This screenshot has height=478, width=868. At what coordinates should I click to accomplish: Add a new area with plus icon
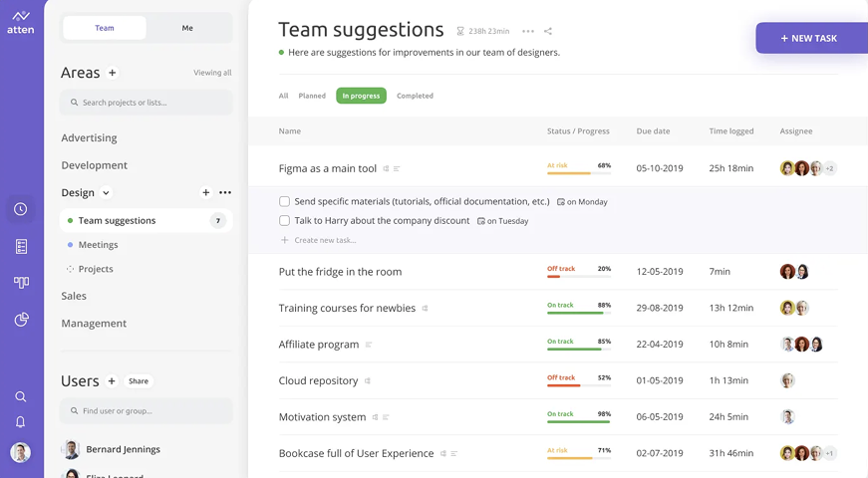113,73
